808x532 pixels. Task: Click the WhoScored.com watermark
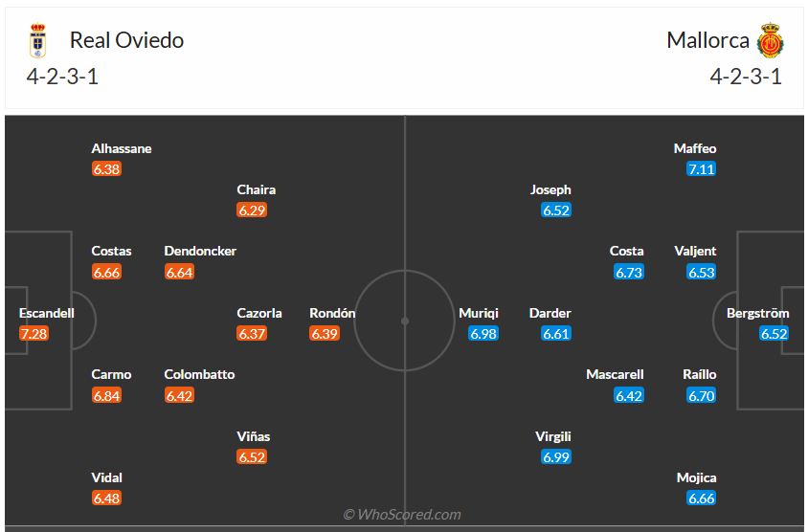pos(402,515)
